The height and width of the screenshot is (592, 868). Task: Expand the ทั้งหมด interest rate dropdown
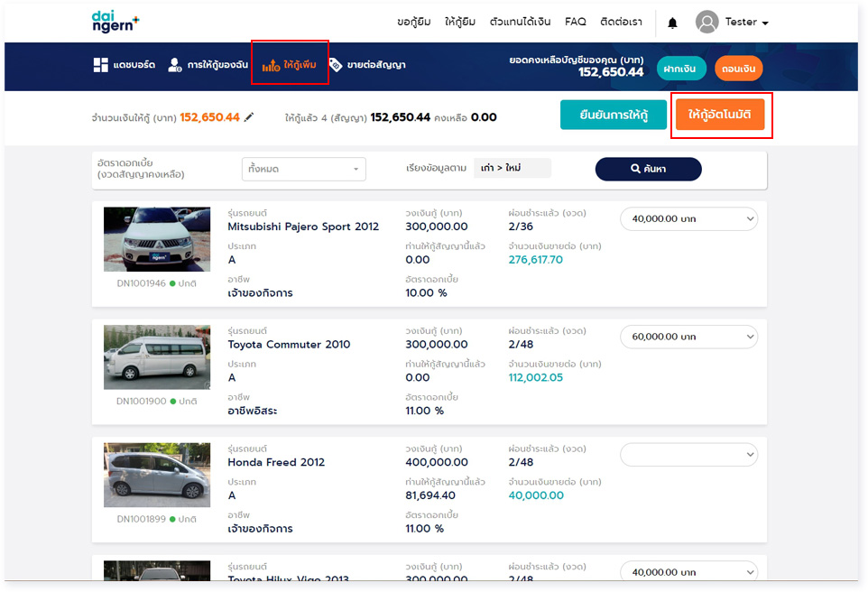coord(303,169)
